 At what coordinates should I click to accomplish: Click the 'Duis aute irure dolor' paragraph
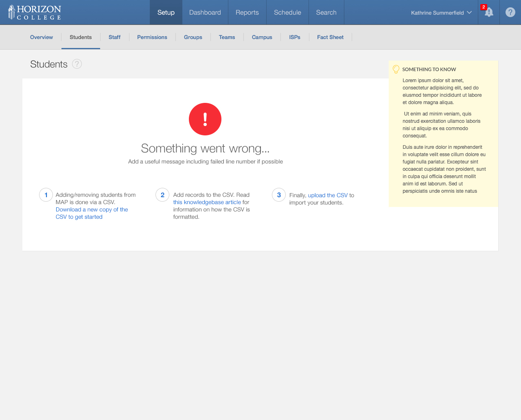pos(444,169)
